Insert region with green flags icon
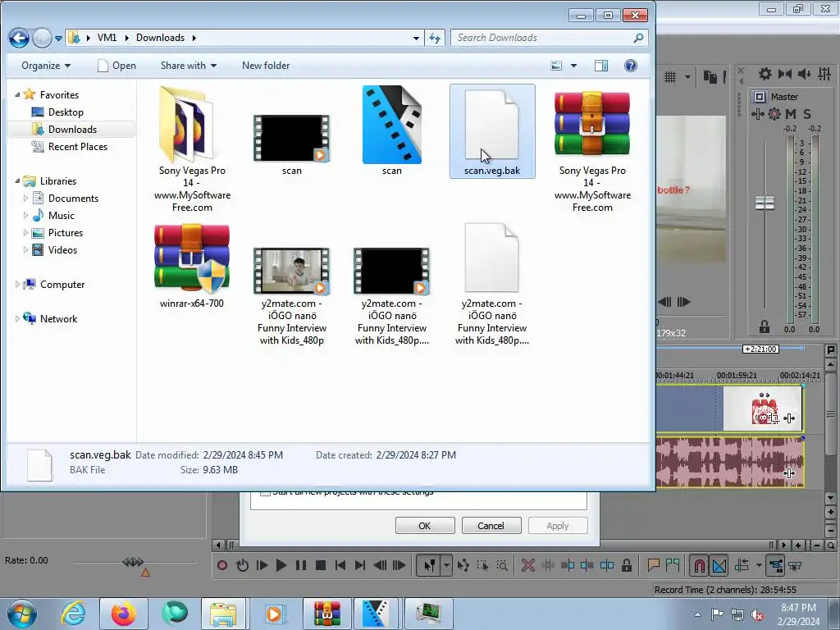This screenshot has height=630, width=840. coord(673,565)
